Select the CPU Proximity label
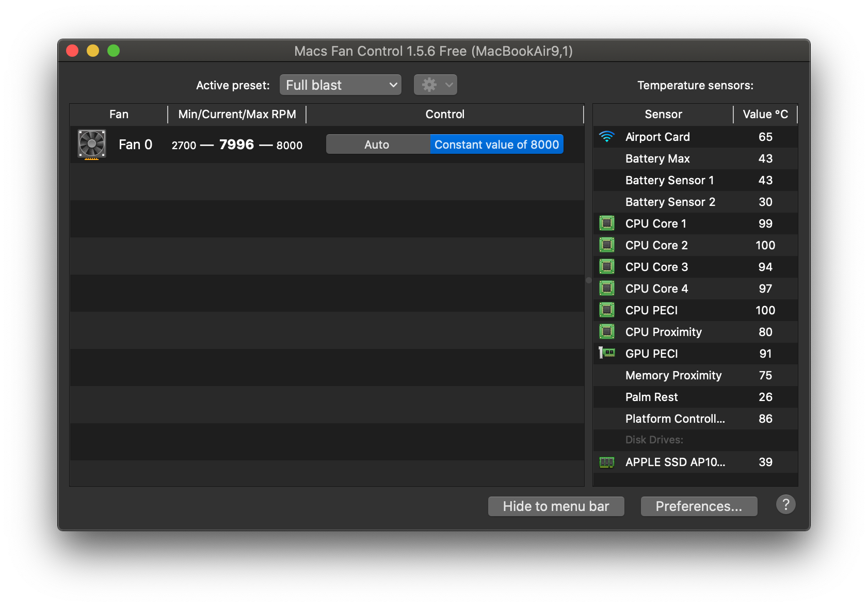This screenshot has width=868, height=607. coord(664,332)
